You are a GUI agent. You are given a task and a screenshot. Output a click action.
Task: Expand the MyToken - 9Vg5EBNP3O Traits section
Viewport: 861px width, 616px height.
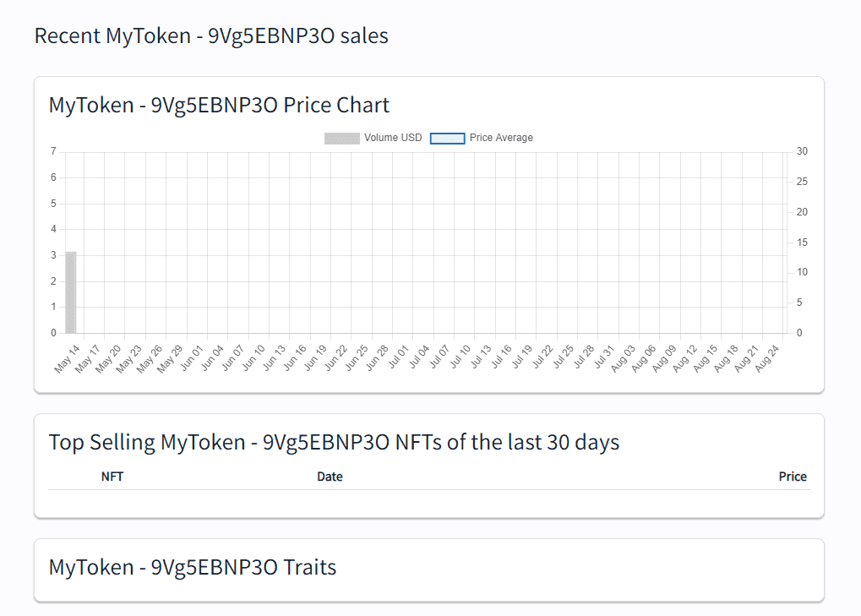[x=192, y=568]
